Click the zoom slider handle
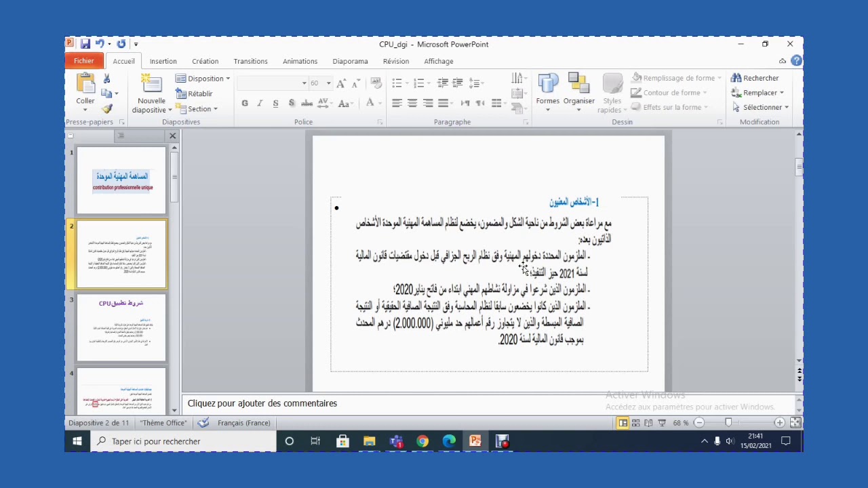Image resolution: width=868 pixels, height=488 pixels. [x=728, y=423]
